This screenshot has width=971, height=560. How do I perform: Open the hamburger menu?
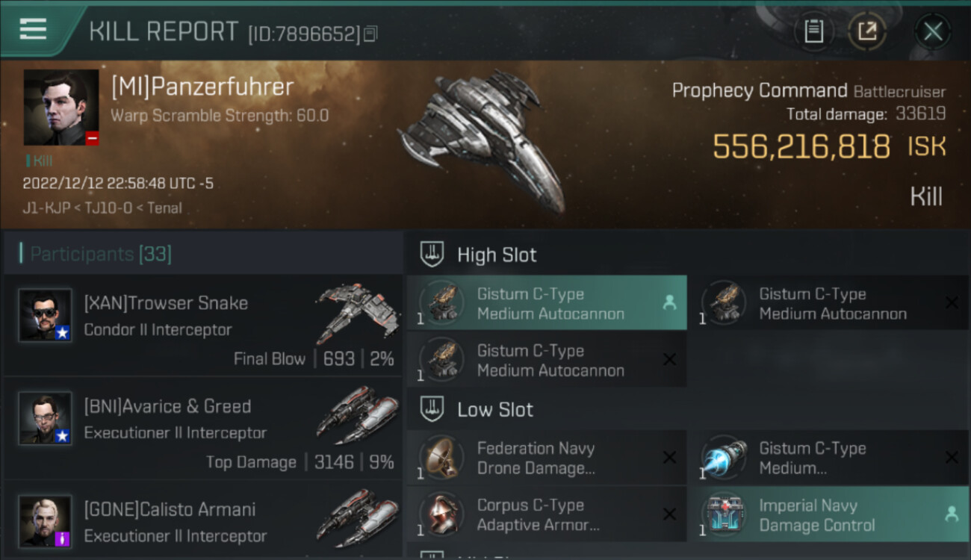pos(33,29)
